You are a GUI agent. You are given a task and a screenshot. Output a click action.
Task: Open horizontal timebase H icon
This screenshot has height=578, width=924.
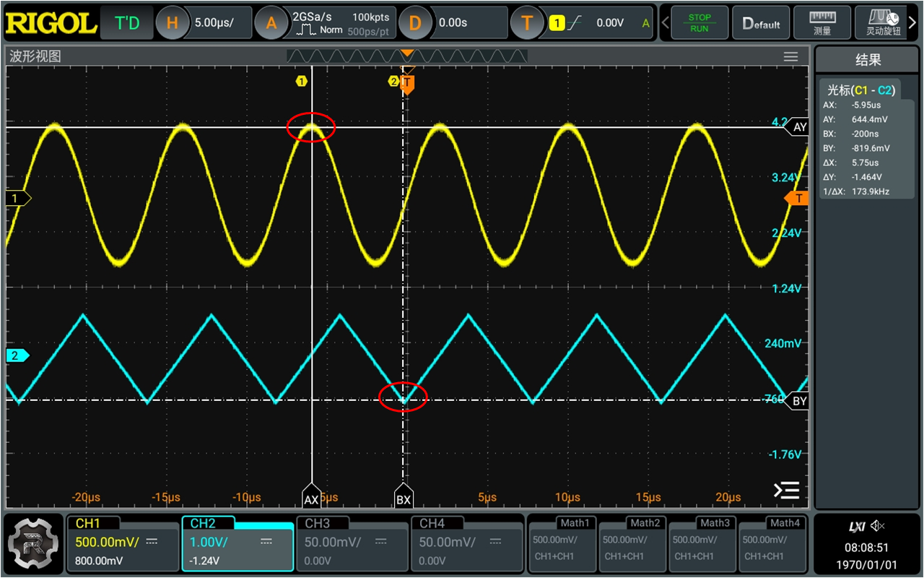click(x=172, y=23)
